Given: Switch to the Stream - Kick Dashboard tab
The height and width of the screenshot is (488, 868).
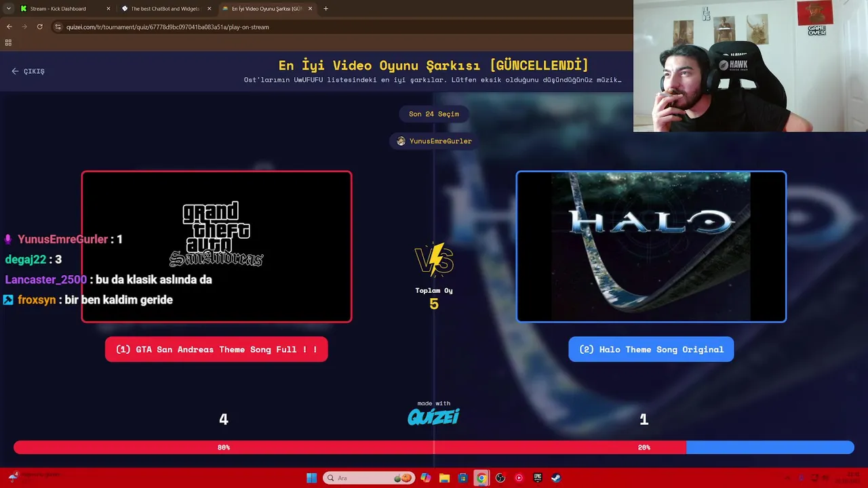Looking at the screenshot, I should [x=58, y=9].
